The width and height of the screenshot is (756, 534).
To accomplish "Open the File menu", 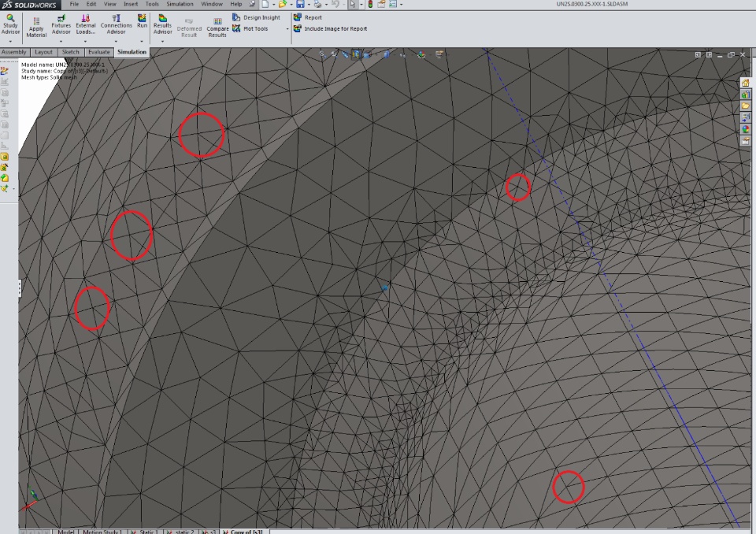I will 74,4.
